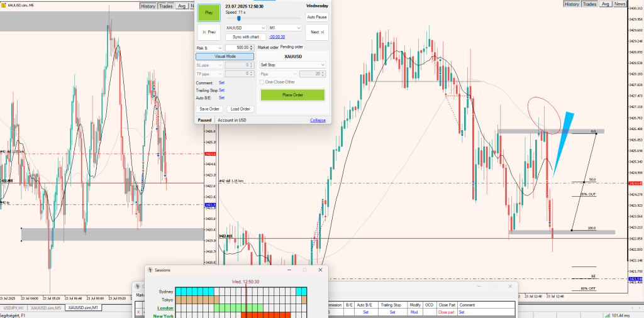Click the Collapse link
The height and width of the screenshot is (318, 644).
click(x=318, y=120)
